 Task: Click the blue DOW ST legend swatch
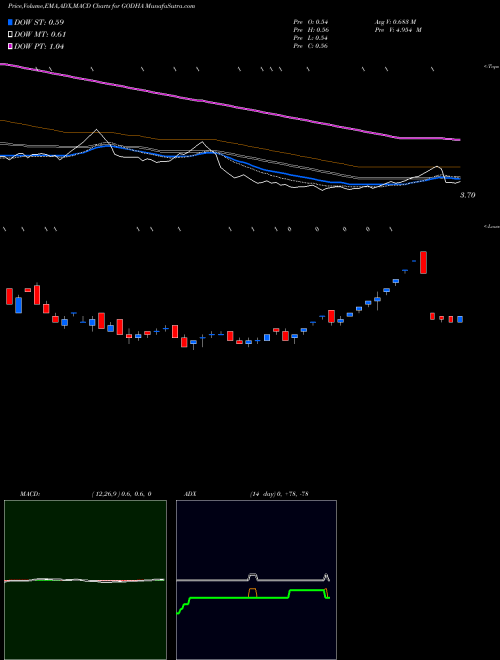10,22
